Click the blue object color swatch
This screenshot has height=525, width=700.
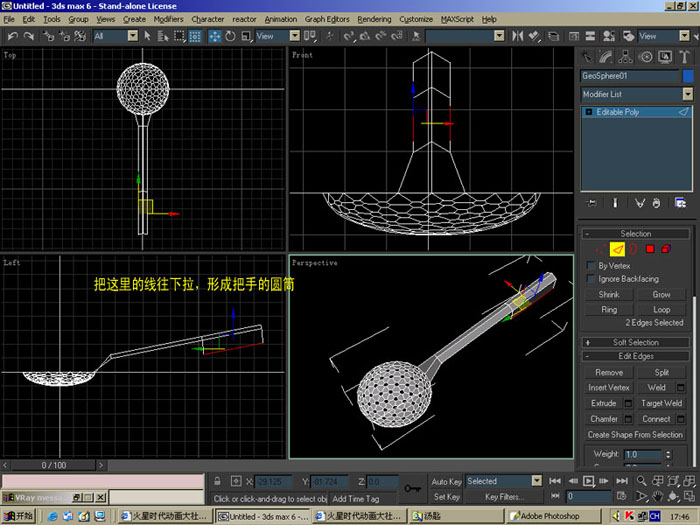(x=688, y=76)
